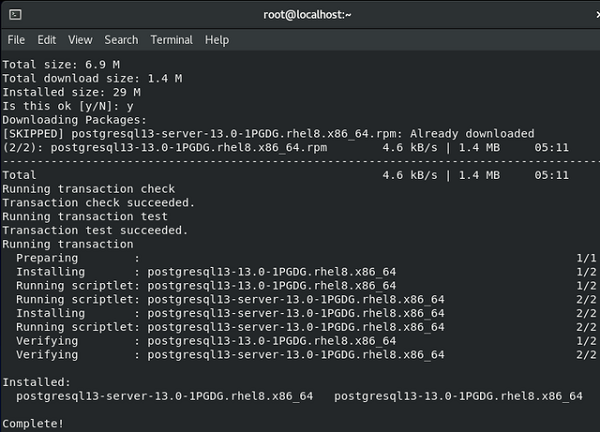Click the 'Complete!' output line
Viewport: 600px width, 432px height.
pos(33,424)
